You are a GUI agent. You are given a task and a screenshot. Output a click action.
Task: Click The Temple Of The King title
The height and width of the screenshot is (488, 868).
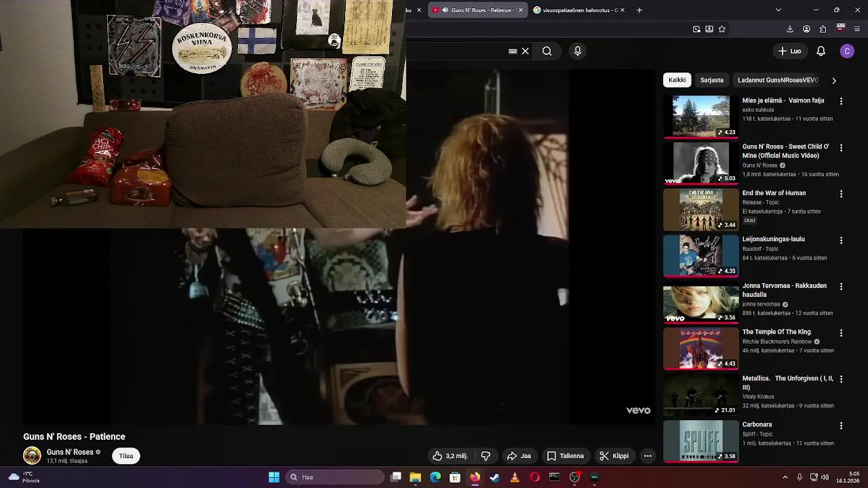pyautogui.click(x=776, y=332)
